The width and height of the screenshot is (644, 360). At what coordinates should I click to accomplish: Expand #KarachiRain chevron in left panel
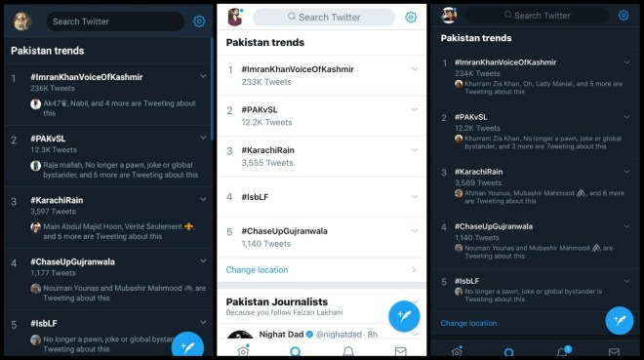pos(203,199)
